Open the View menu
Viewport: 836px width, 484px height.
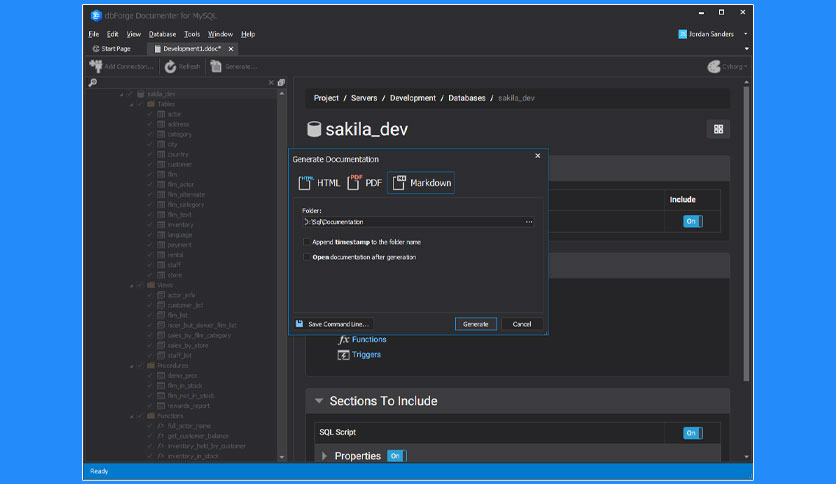tap(133, 34)
